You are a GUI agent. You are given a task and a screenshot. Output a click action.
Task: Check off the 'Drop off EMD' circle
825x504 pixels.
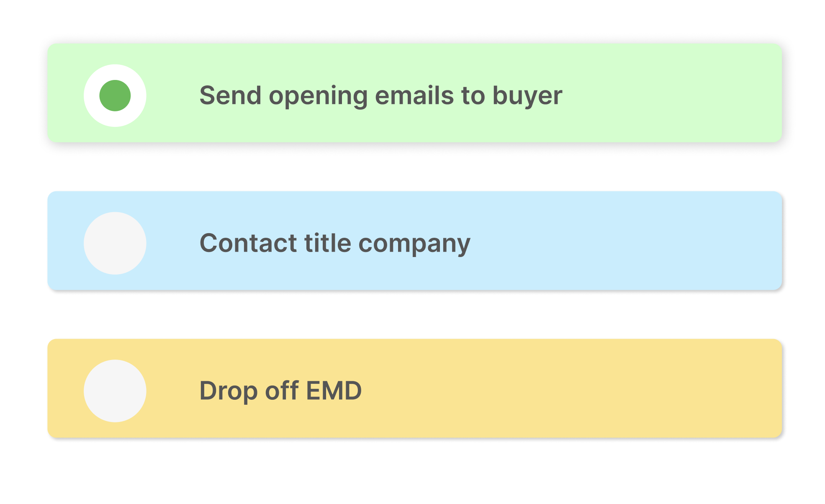tap(115, 391)
